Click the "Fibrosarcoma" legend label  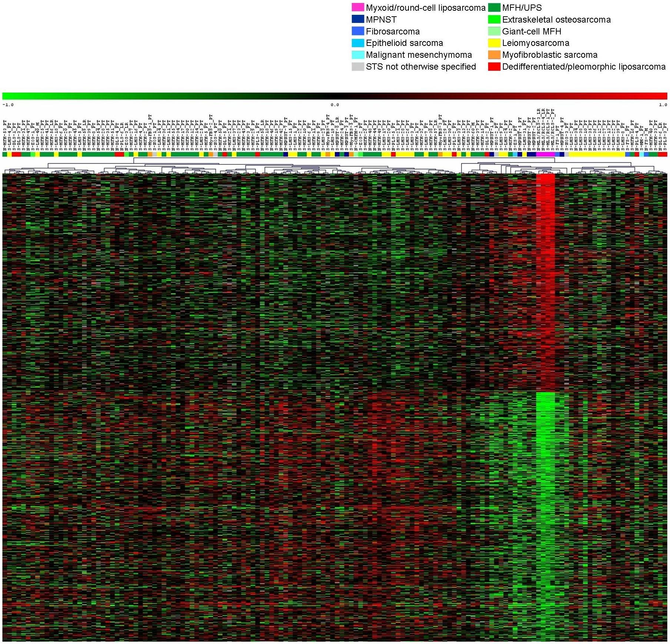pos(393,31)
